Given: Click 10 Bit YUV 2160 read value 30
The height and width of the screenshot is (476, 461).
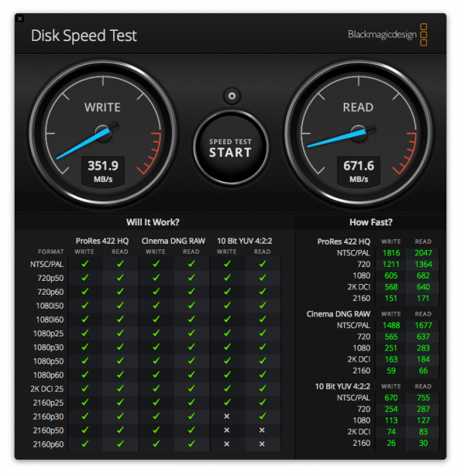Looking at the screenshot, I should (423, 443).
